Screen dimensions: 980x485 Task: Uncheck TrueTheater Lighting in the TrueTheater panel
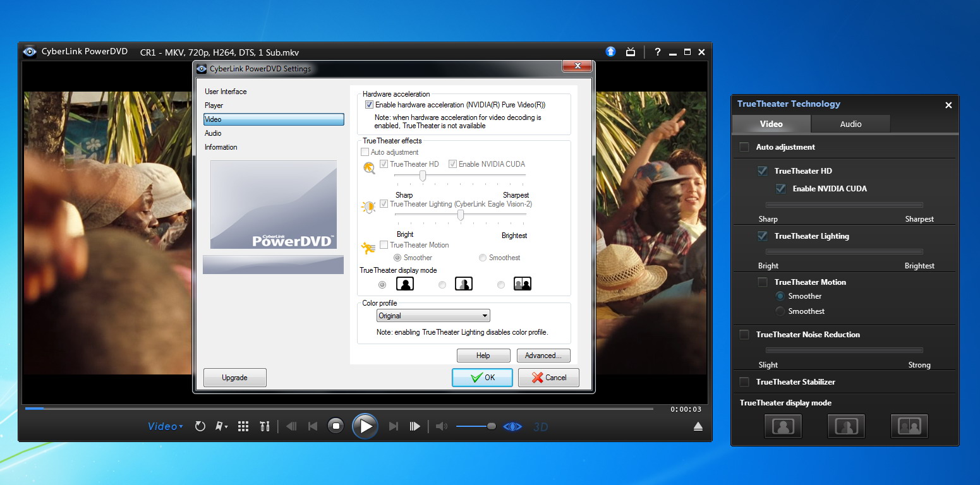pos(763,236)
